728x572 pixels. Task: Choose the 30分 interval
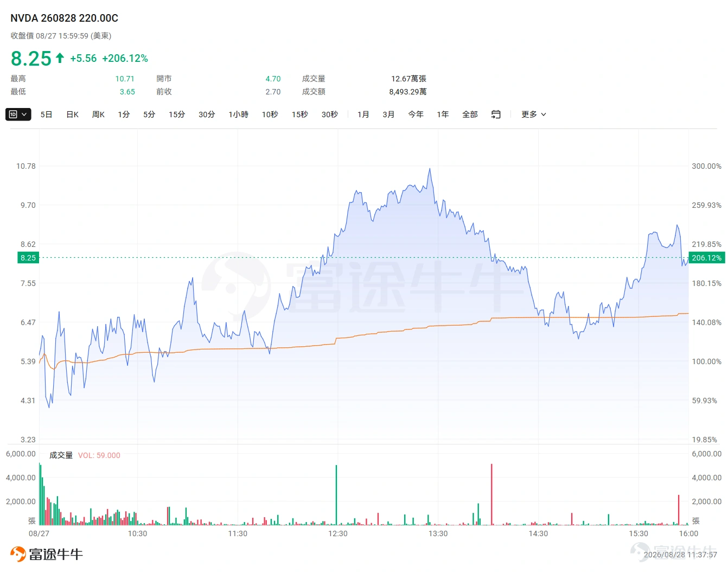pos(207,115)
